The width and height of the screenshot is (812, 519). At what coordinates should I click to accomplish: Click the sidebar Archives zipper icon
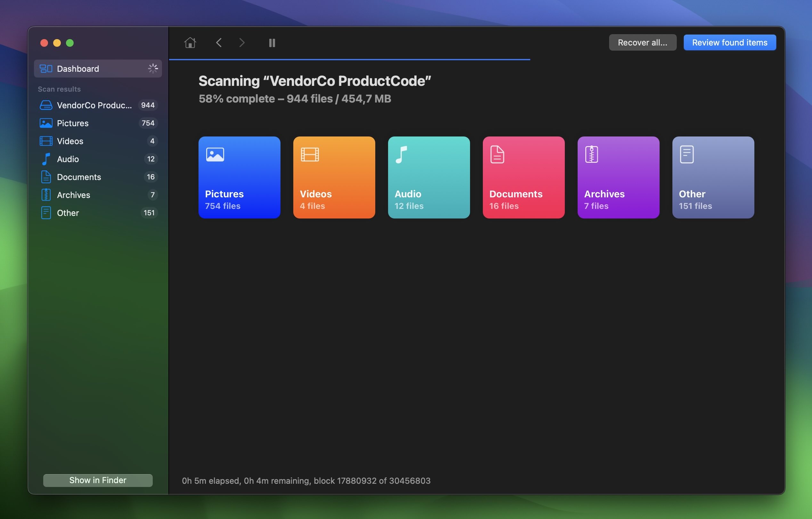click(x=46, y=195)
